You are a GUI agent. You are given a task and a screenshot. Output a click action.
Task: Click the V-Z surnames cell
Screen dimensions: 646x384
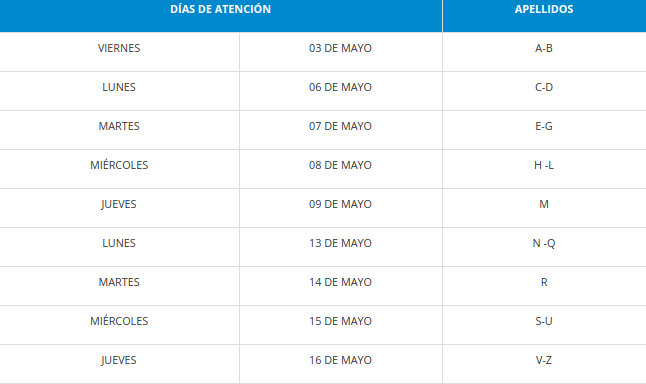coord(544,364)
